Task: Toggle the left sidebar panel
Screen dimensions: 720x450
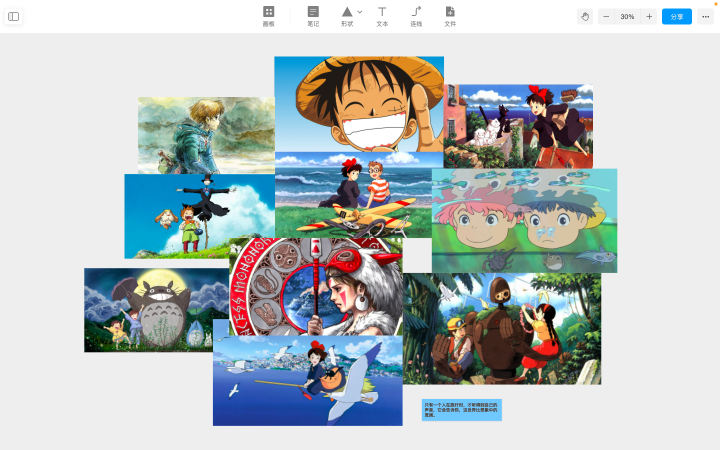Action: pyautogui.click(x=13, y=17)
